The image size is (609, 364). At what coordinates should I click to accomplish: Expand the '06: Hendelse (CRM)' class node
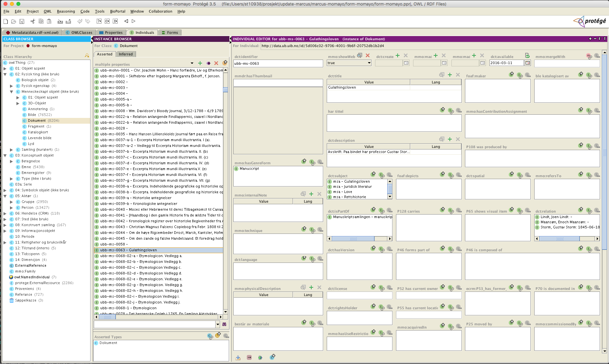point(5,213)
